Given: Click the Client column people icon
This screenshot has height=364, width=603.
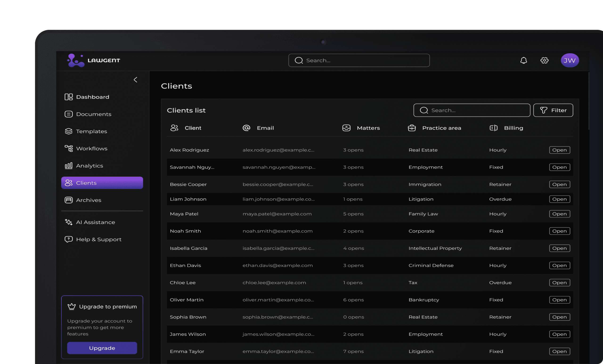Looking at the screenshot, I should tap(174, 128).
